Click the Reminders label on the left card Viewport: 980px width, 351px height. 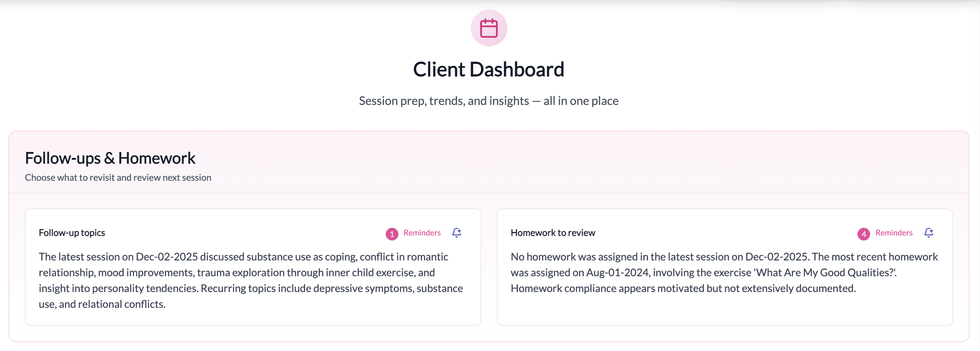pyautogui.click(x=422, y=233)
